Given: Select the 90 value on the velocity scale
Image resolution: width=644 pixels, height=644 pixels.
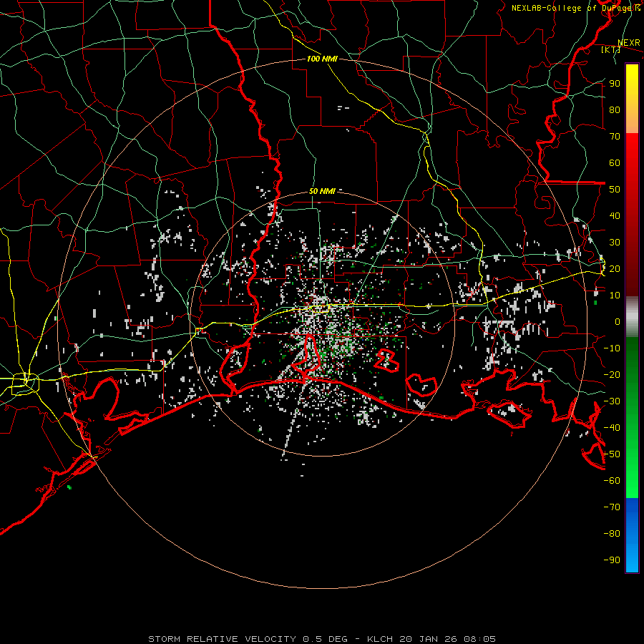Looking at the screenshot, I should coord(615,84).
